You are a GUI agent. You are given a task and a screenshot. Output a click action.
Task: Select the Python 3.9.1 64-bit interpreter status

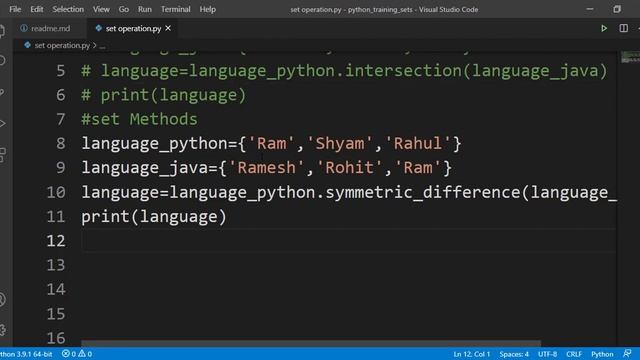click(26, 354)
